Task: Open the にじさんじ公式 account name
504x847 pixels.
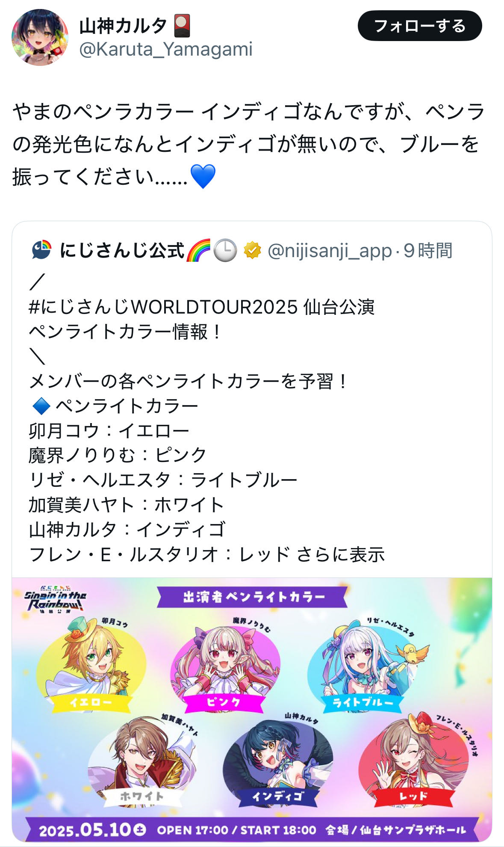Action: point(122,250)
